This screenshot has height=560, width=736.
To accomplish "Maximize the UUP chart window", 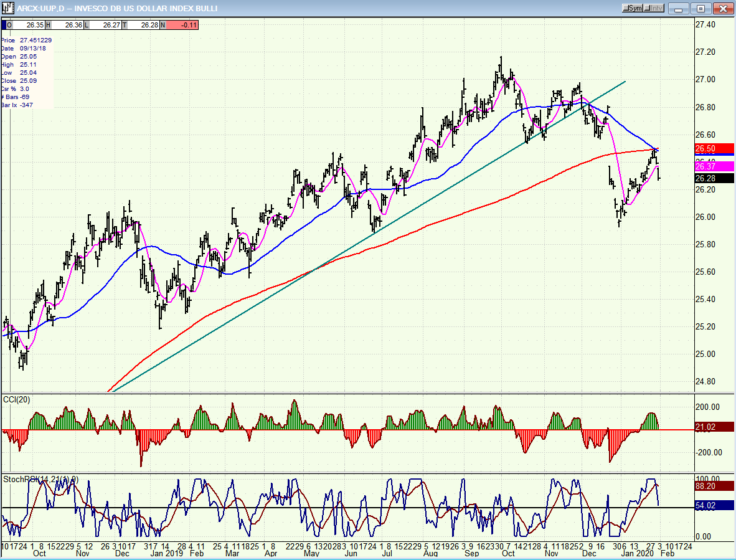I will 702,8.
